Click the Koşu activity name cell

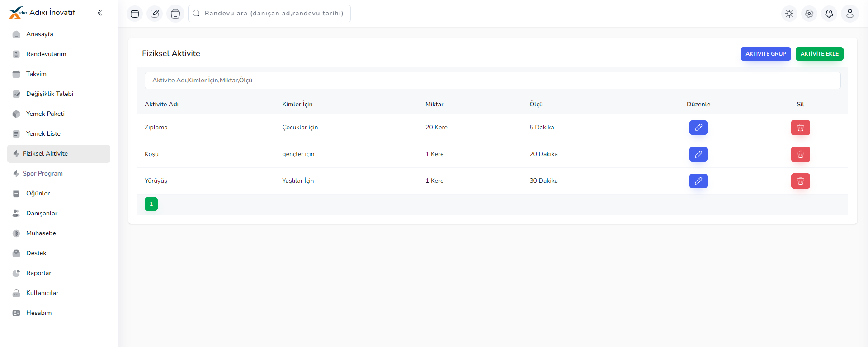(151, 154)
